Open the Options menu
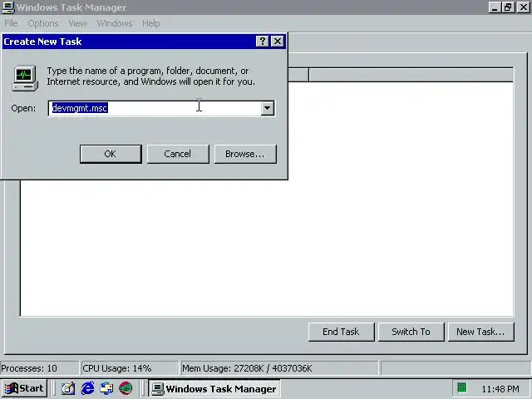Screen dimensions: 532x399 click(x=43, y=23)
